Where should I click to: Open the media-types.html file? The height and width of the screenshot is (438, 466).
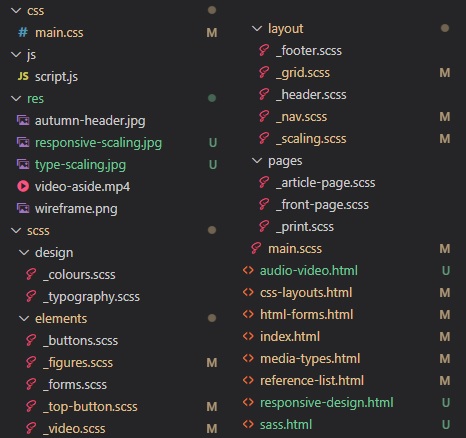pos(310,359)
